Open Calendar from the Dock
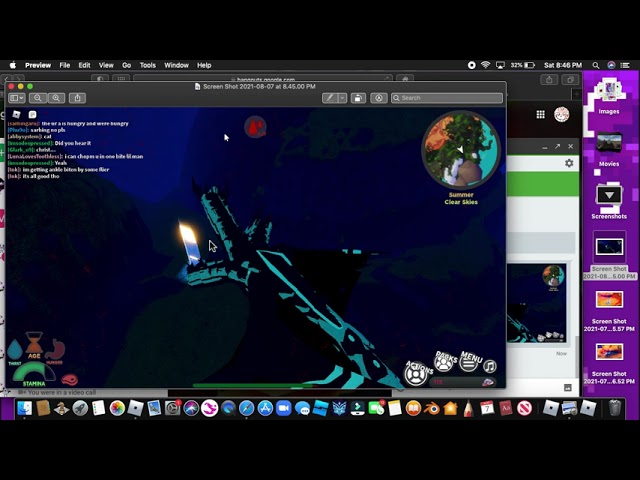This screenshot has height=480, width=640. [x=487, y=408]
